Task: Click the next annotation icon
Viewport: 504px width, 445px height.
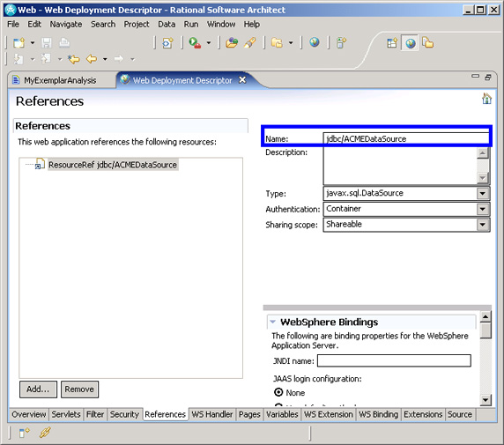Action: tap(18, 59)
